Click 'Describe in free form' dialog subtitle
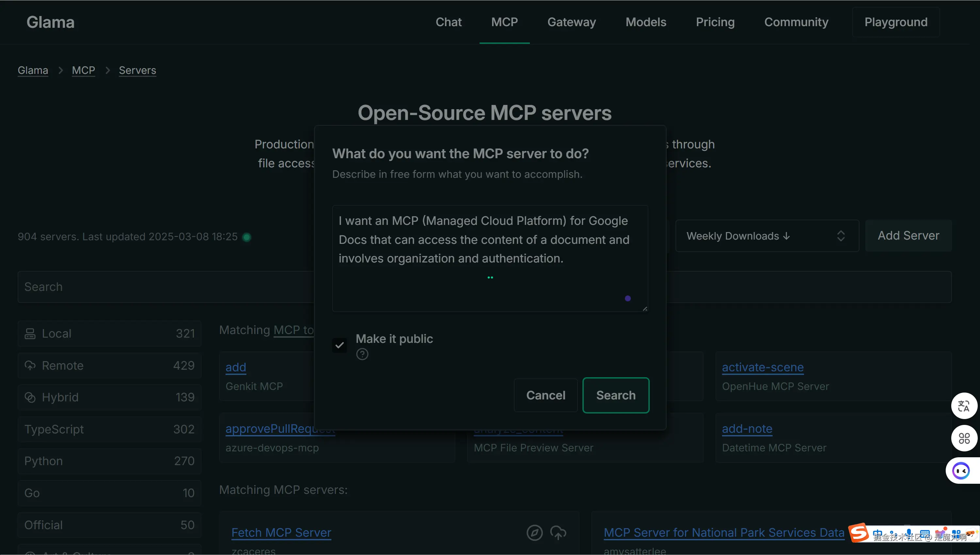 (x=457, y=174)
